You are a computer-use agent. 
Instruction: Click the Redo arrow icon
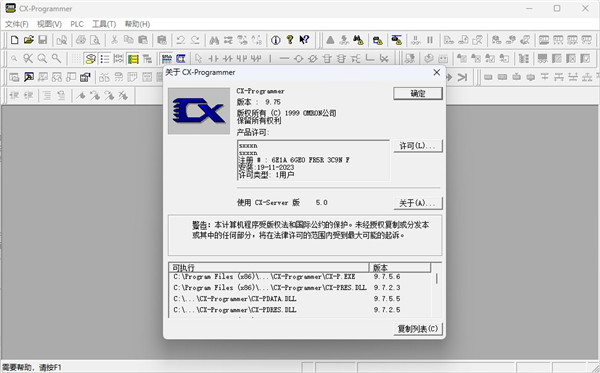(195, 40)
